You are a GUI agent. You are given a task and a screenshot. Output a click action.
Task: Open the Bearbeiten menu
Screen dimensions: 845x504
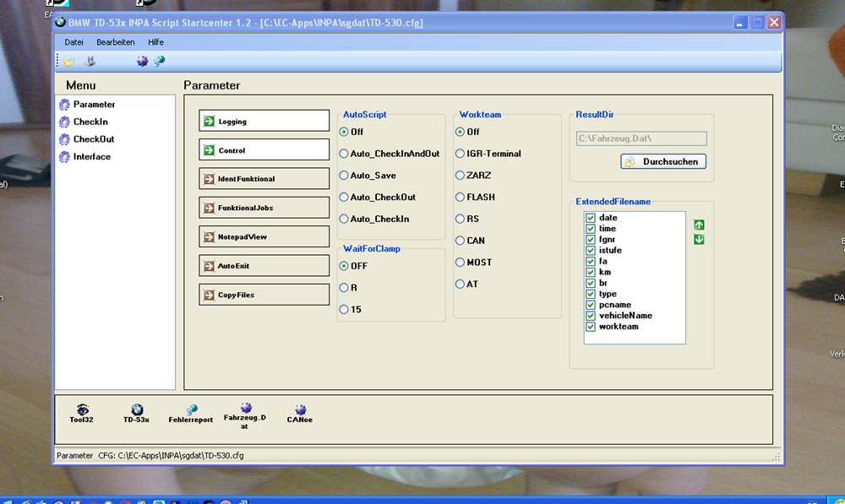point(115,42)
